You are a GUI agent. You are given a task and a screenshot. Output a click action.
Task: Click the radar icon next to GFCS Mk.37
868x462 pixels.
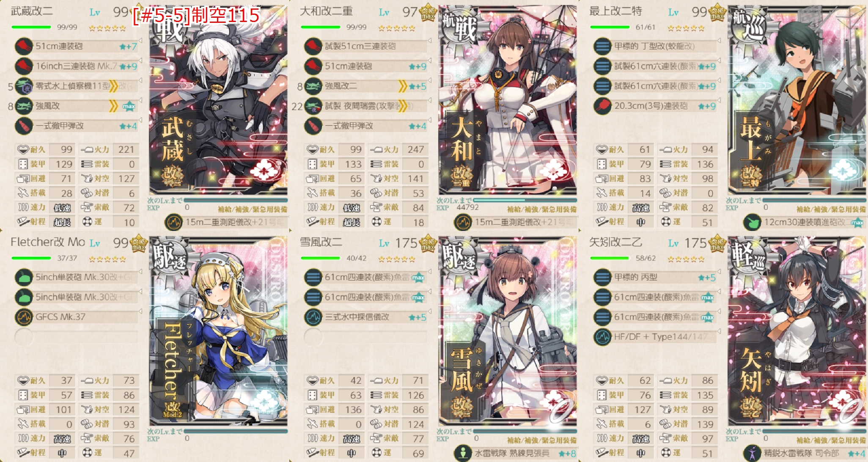(x=24, y=317)
